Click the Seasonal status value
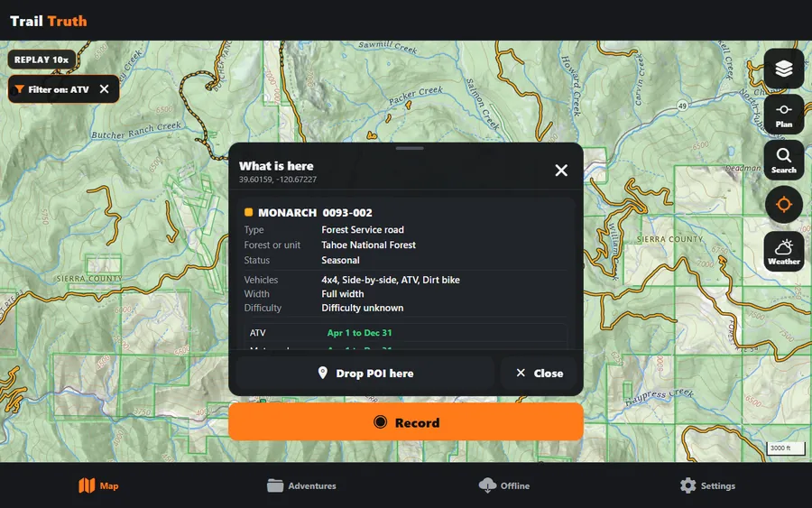The height and width of the screenshot is (508, 812). pyautogui.click(x=340, y=260)
